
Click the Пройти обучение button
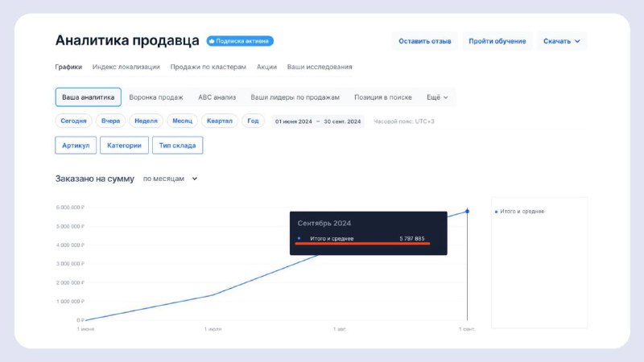click(x=497, y=41)
